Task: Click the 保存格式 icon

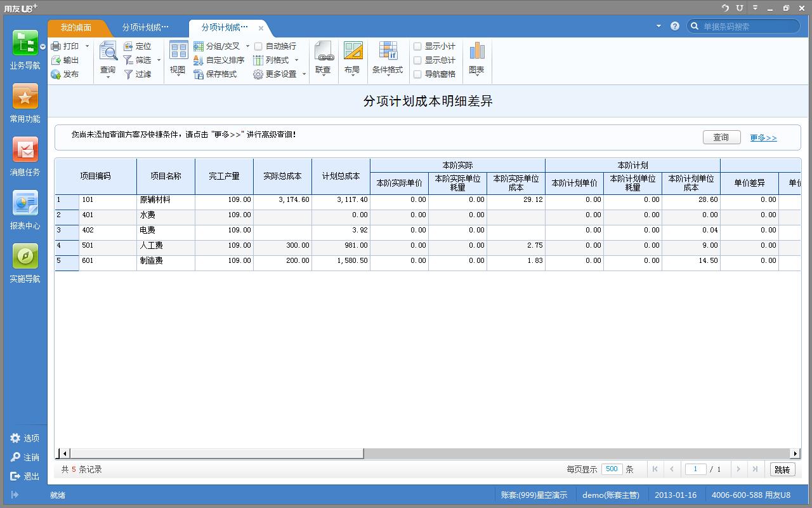Action: pyautogui.click(x=199, y=74)
